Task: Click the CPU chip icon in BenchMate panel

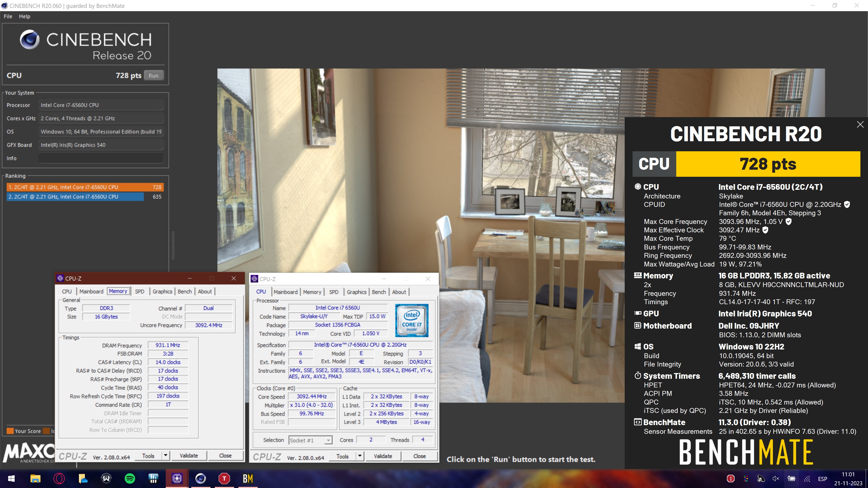Action: 637,187
